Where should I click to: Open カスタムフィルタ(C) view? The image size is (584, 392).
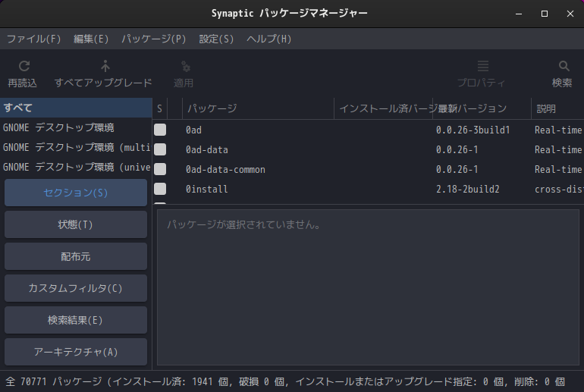(76, 288)
